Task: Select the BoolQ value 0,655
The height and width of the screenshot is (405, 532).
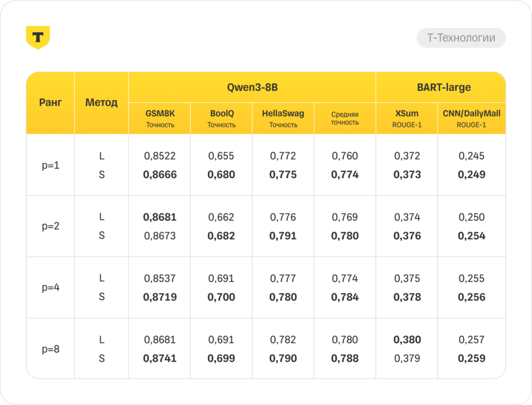Action: click(221, 156)
